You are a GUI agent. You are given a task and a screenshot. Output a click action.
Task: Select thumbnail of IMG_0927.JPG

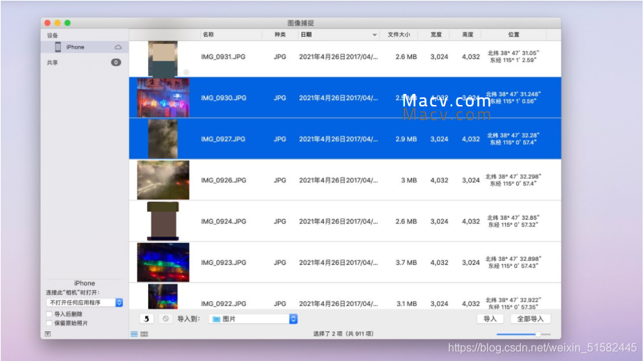point(163,139)
